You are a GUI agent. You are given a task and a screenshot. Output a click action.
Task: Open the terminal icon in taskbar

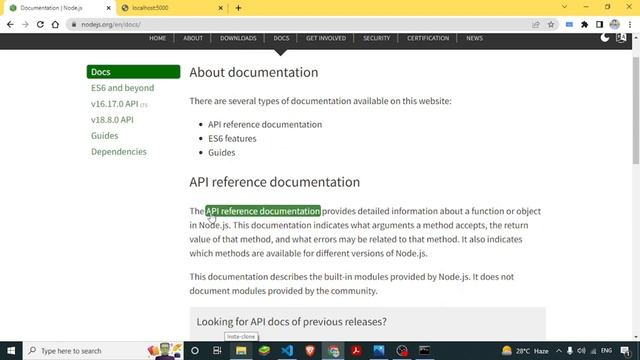[x=424, y=351]
